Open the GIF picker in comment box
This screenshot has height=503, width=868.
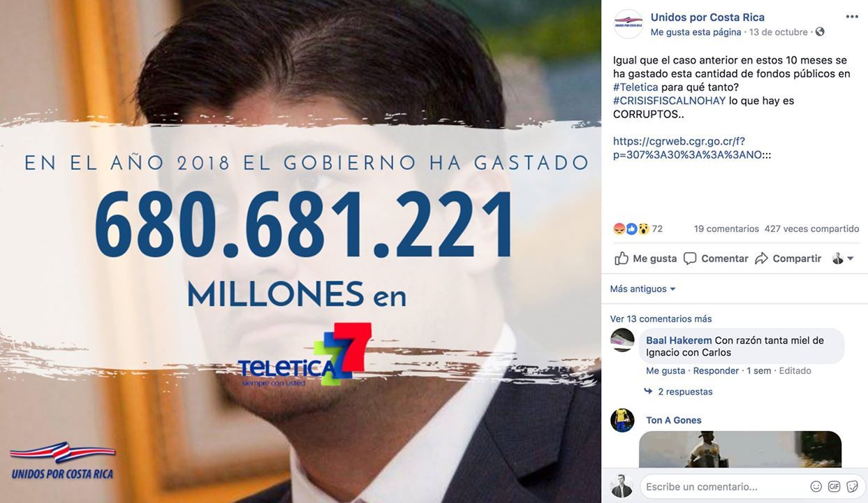pyautogui.click(x=834, y=486)
